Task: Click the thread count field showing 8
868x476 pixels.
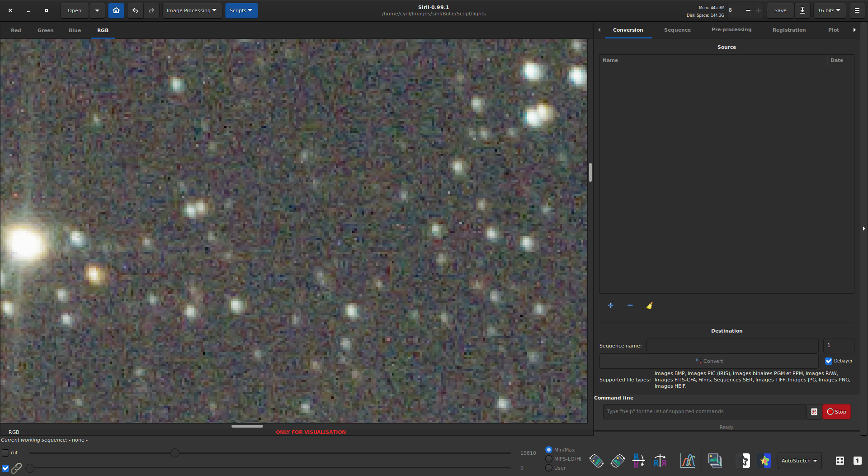Action: click(x=735, y=10)
